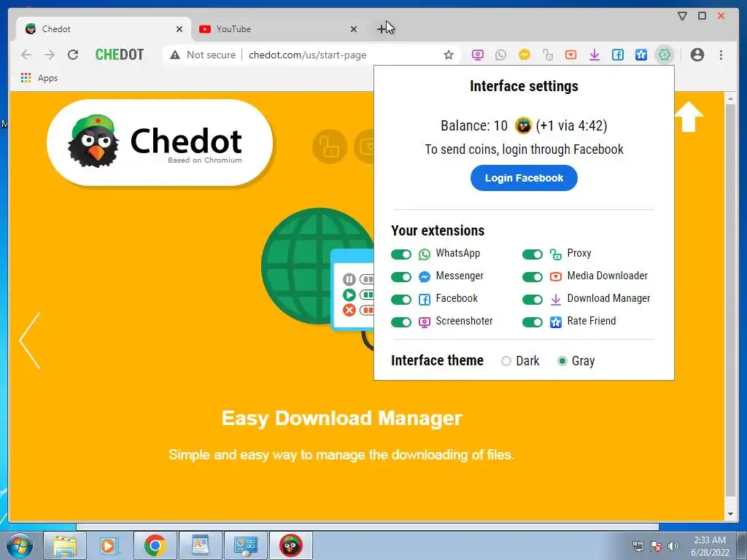The width and height of the screenshot is (747, 560).
Task: Turn off the Download Manager switch
Action: [x=532, y=300]
